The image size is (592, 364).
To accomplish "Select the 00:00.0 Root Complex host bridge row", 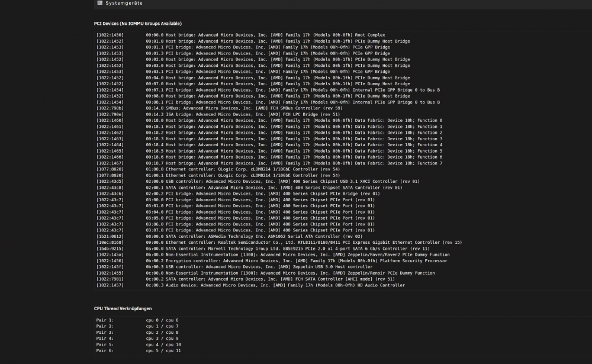I will (x=240, y=35).
